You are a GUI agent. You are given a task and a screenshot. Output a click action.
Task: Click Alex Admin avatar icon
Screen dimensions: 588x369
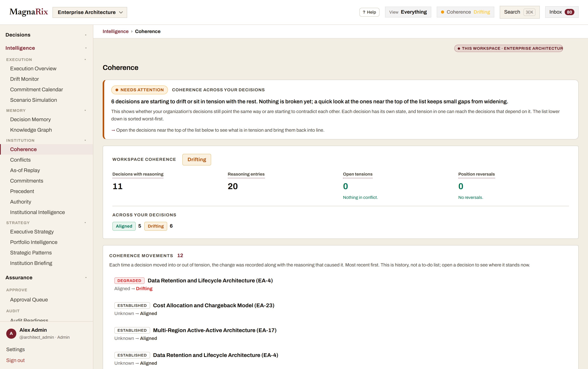tap(11, 333)
